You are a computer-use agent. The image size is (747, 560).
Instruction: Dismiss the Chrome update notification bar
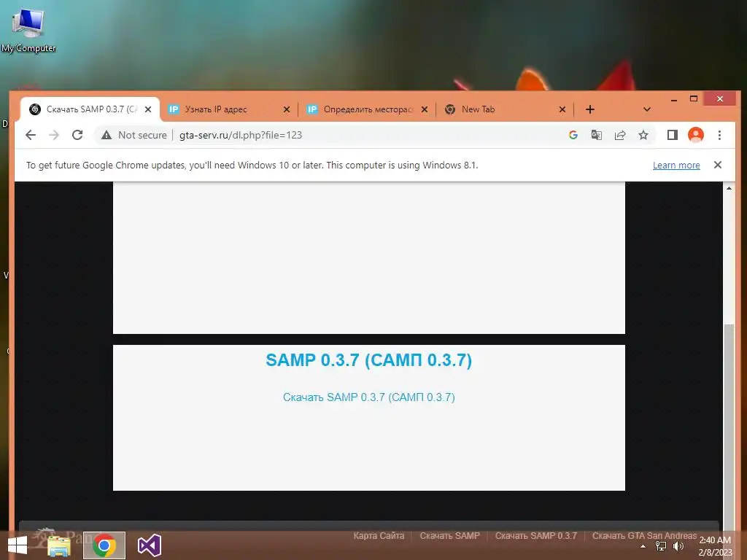point(718,165)
